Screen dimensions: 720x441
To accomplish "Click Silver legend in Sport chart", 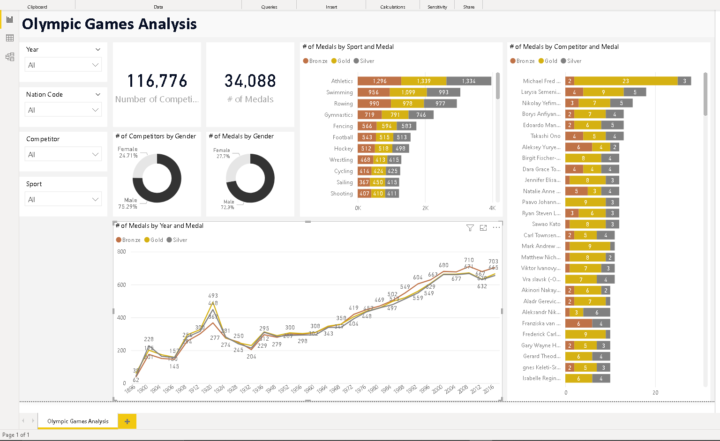I will (x=364, y=61).
